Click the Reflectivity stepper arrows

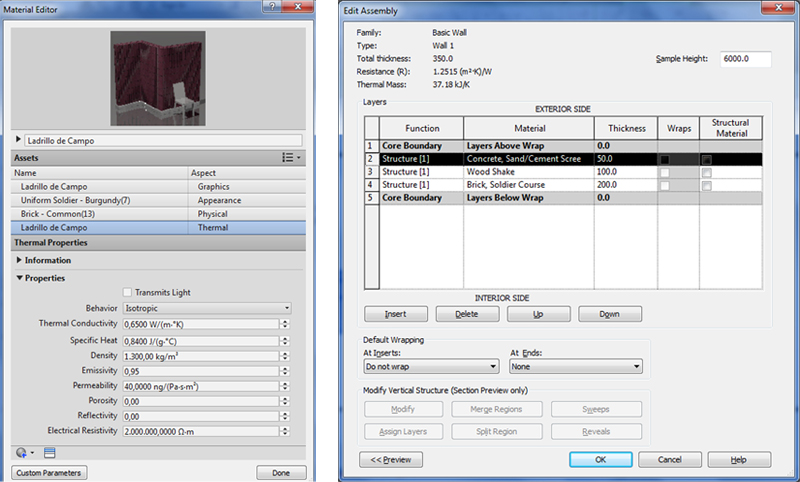285,416
